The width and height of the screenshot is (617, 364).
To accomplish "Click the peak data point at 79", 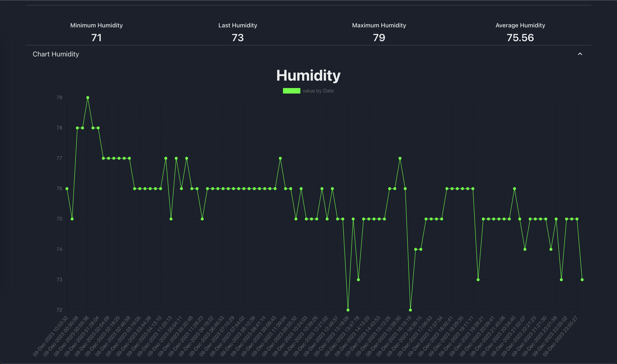I will [x=88, y=98].
